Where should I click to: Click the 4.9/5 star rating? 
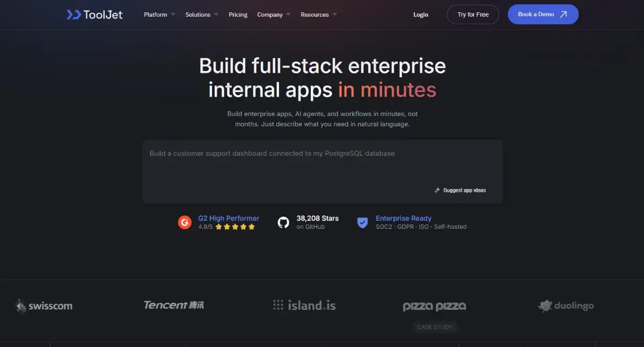coord(226,227)
